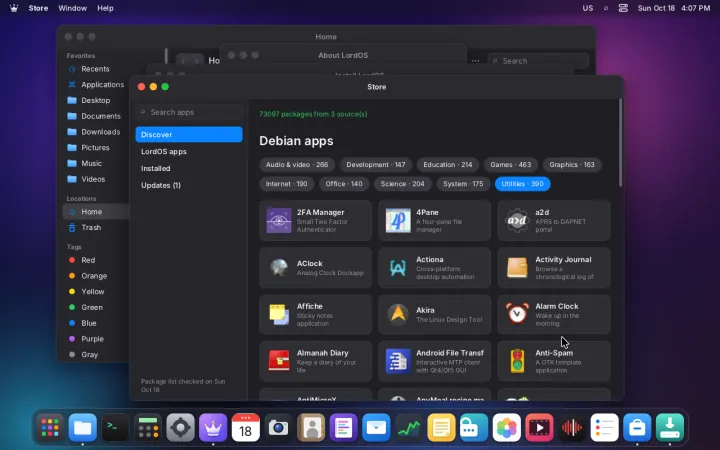The height and width of the screenshot is (450, 720).
Task: Open the Store menu in menu bar
Action: pyautogui.click(x=38, y=8)
